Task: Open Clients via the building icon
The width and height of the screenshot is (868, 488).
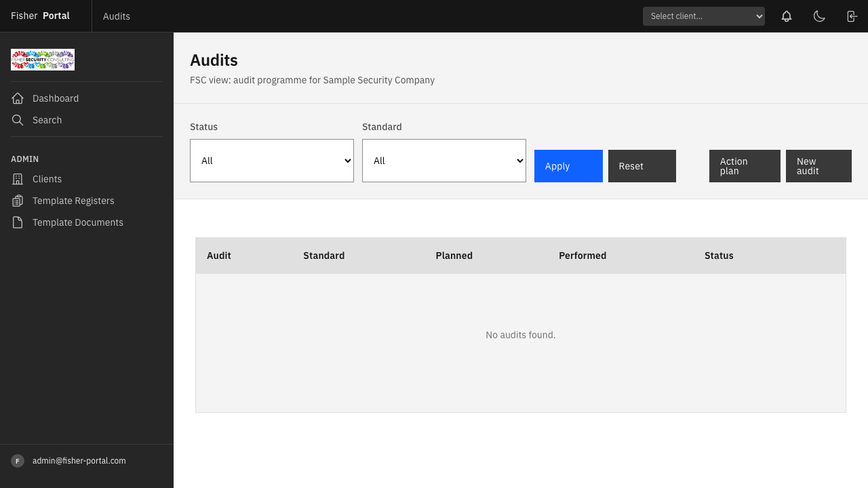Action: pos(17,178)
